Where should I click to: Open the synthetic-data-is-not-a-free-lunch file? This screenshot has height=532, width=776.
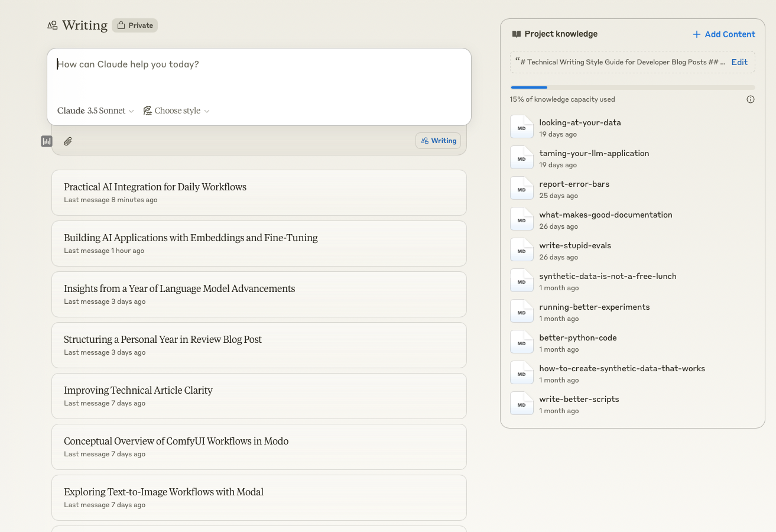[x=608, y=276]
